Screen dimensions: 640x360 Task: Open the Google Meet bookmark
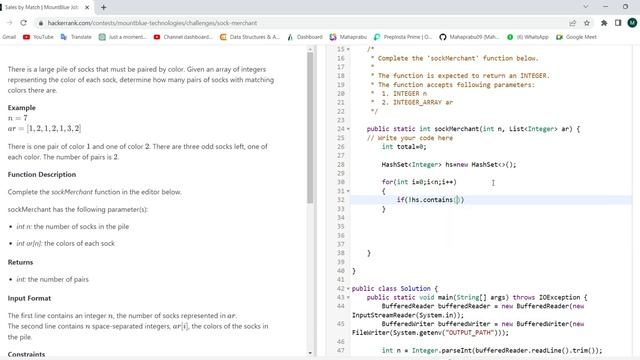pyautogui.click(x=576, y=37)
